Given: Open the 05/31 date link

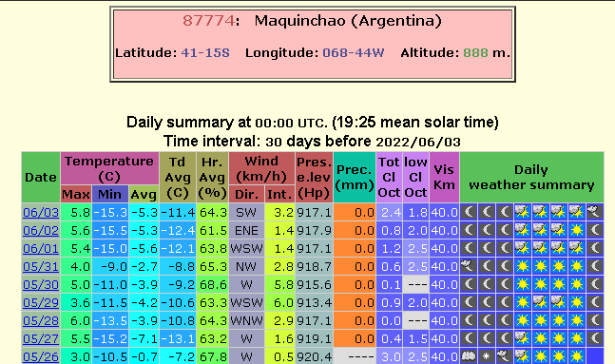Looking at the screenshot, I should pos(41,267).
